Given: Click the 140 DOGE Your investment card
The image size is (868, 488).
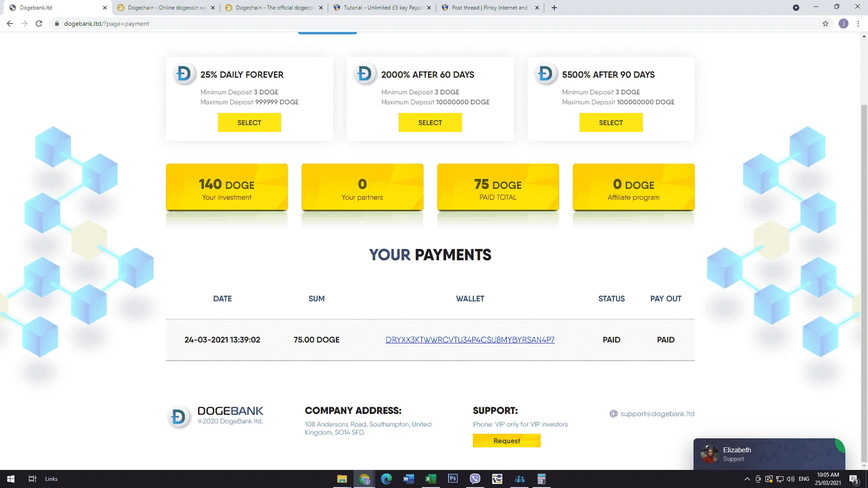Looking at the screenshot, I should (227, 187).
